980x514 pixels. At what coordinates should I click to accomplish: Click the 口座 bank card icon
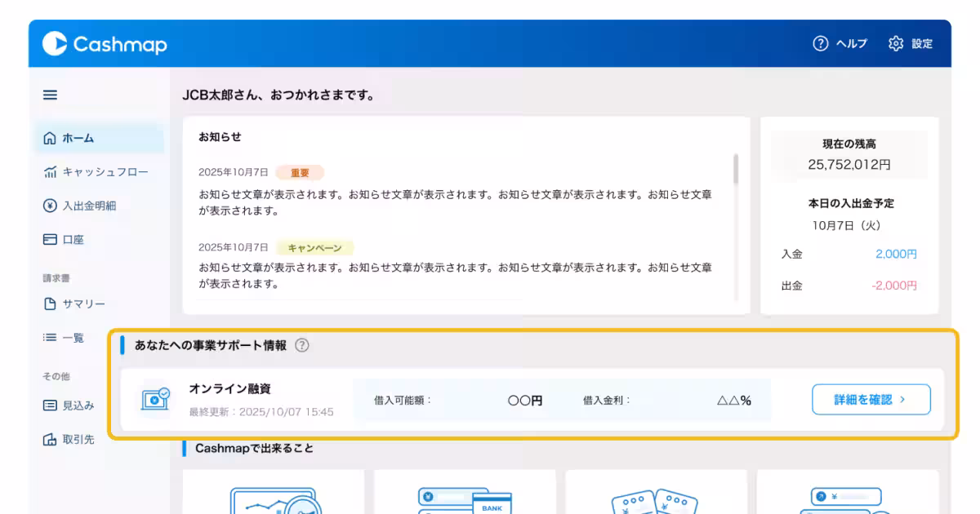49,238
